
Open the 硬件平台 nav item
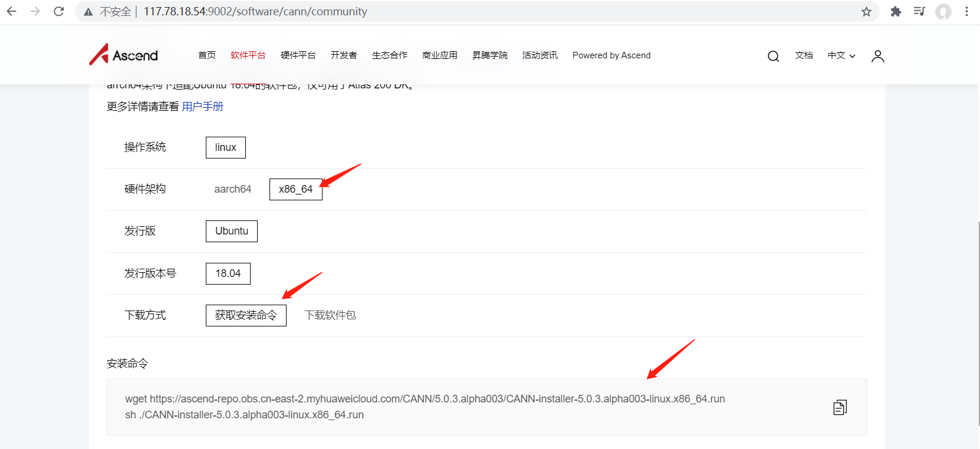298,55
